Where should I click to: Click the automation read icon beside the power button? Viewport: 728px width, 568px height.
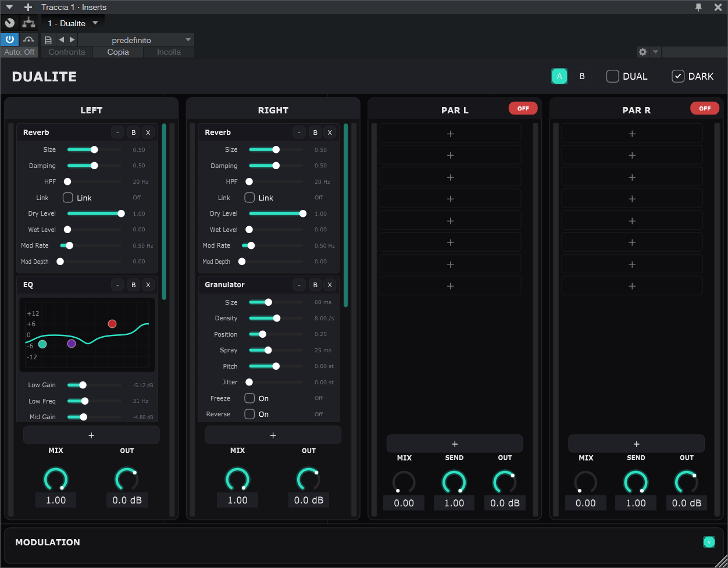pos(28,40)
